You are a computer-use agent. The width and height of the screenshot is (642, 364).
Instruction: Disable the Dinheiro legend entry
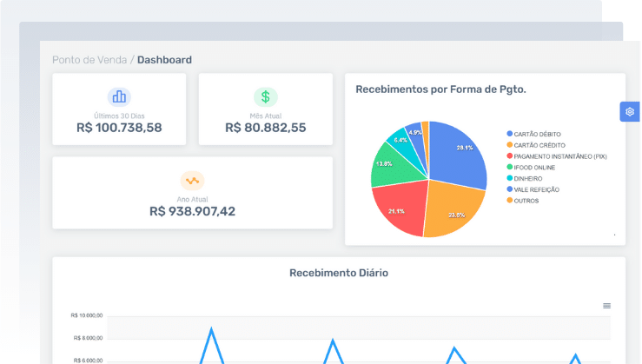point(527,178)
